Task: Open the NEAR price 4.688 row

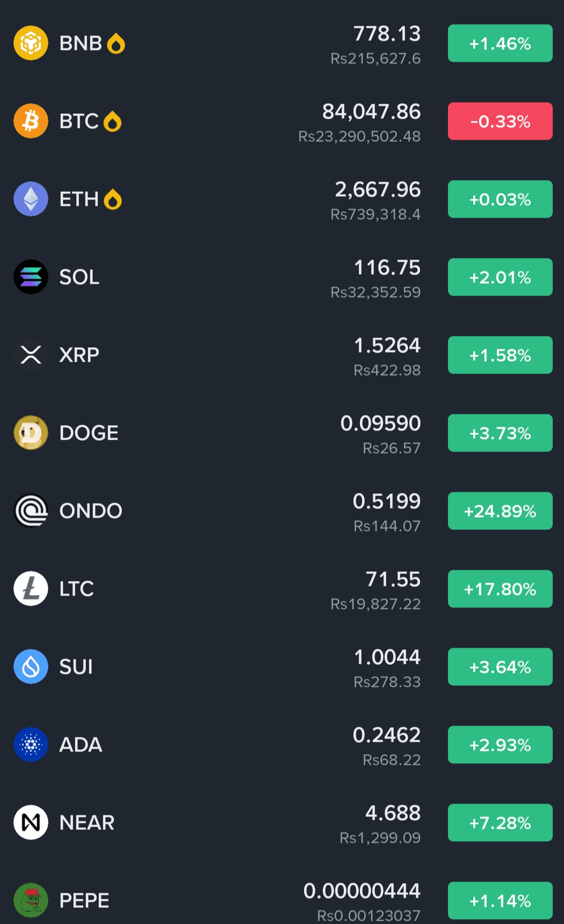Action: coord(282,822)
